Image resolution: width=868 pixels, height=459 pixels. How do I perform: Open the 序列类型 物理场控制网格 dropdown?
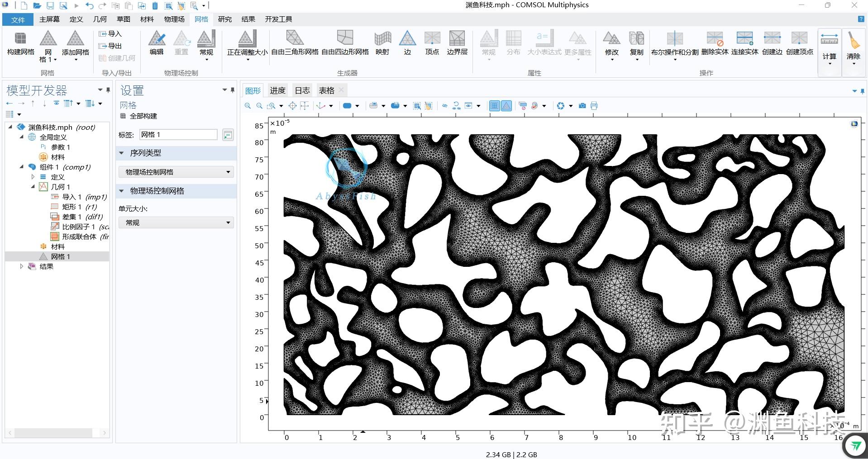click(x=176, y=172)
